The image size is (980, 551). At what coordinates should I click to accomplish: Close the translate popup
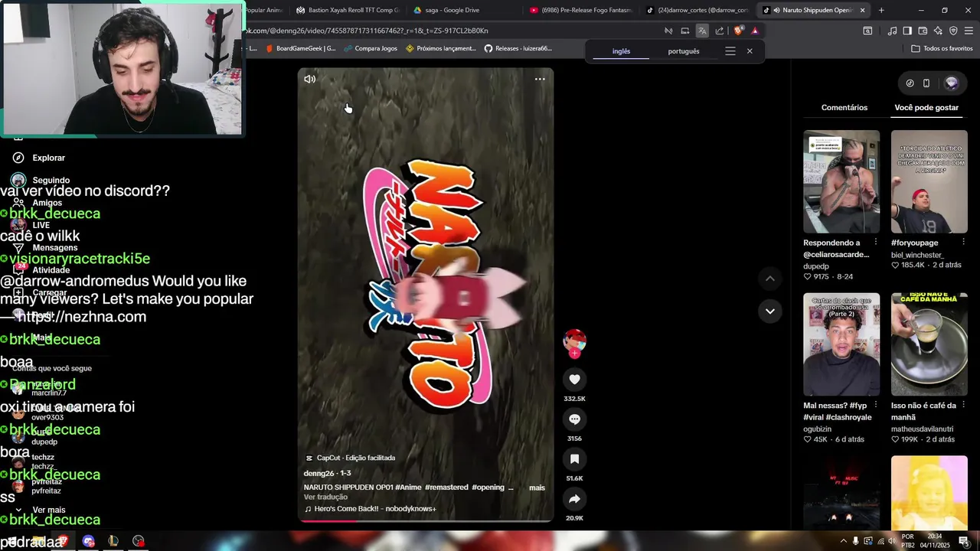[x=750, y=51]
